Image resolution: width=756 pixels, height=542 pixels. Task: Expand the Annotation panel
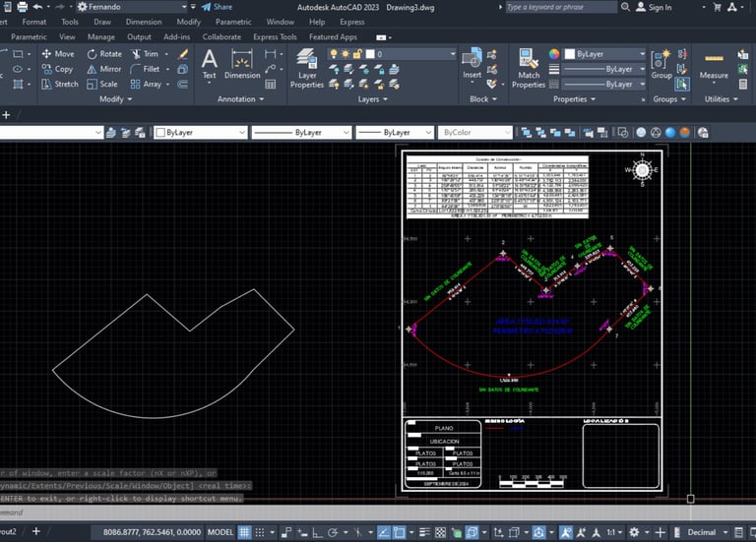click(x=240, y=98)
